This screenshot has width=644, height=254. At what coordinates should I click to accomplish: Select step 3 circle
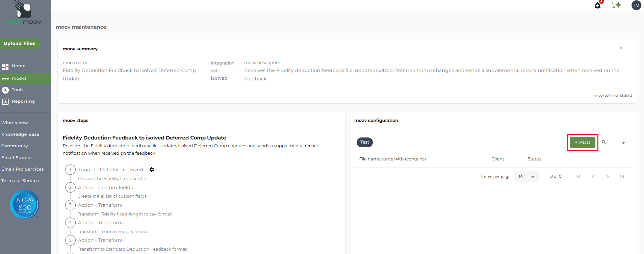pyautogui.click(x=70, y=205)
